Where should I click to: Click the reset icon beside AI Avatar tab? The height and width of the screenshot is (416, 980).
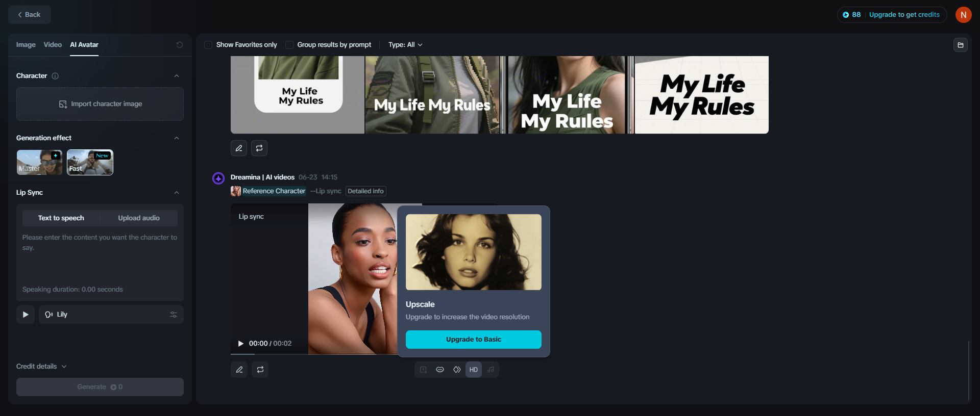tap(180, 45)
